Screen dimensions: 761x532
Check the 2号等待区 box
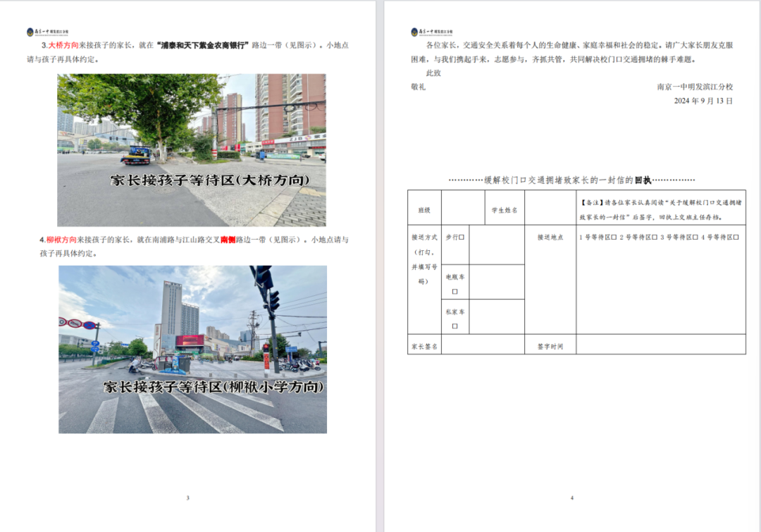[654, 237]
